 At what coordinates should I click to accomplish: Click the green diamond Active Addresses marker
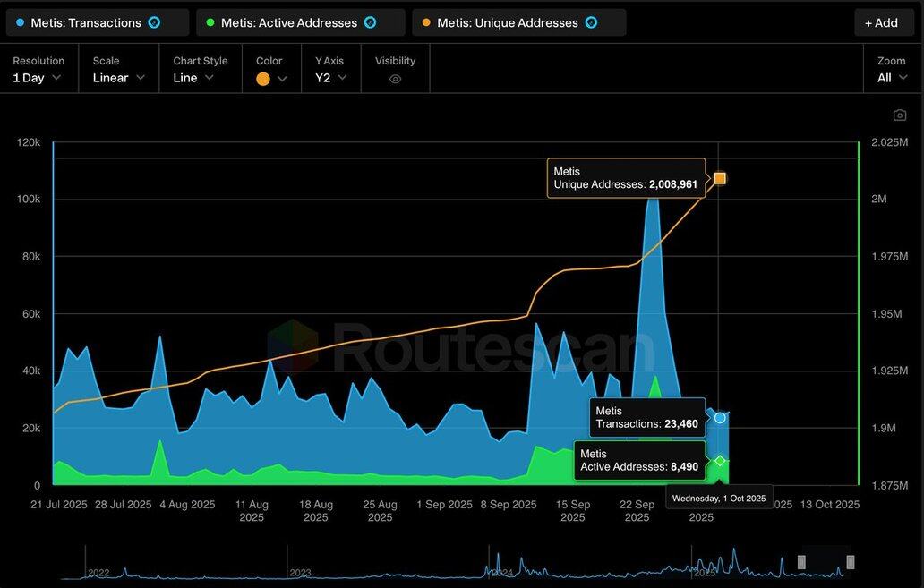pos(720,461)
